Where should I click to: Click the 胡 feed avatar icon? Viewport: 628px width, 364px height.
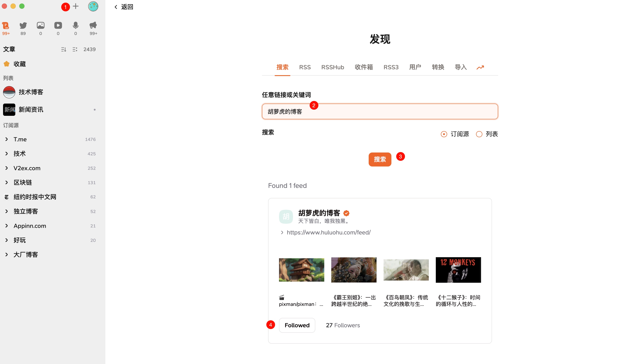(x=286, y=216)
